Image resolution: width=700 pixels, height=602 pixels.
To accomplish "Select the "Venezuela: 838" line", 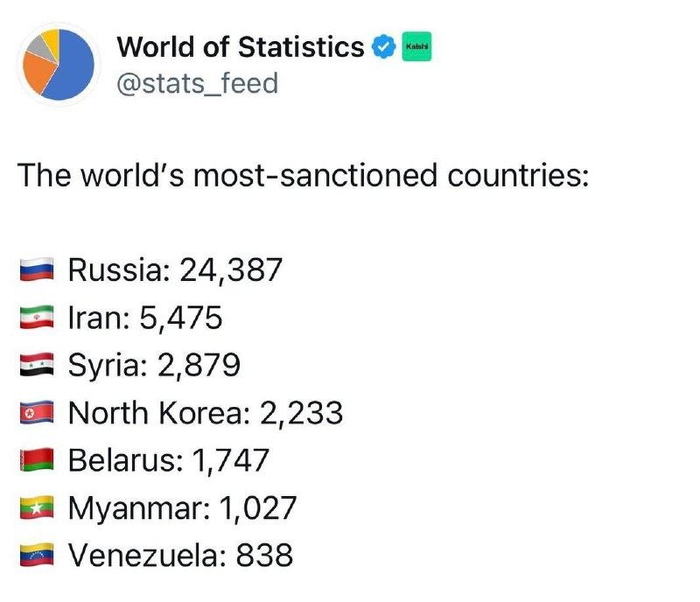I will pos(179,555).
